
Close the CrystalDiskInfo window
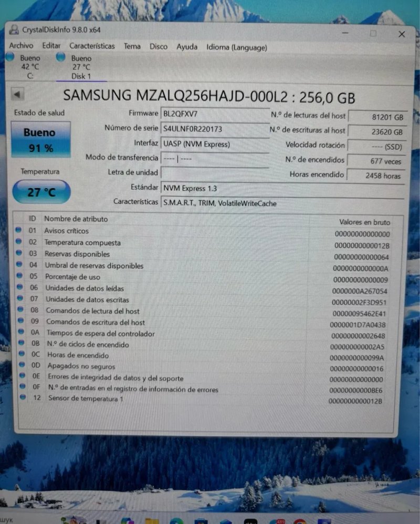tap(402, 34)
